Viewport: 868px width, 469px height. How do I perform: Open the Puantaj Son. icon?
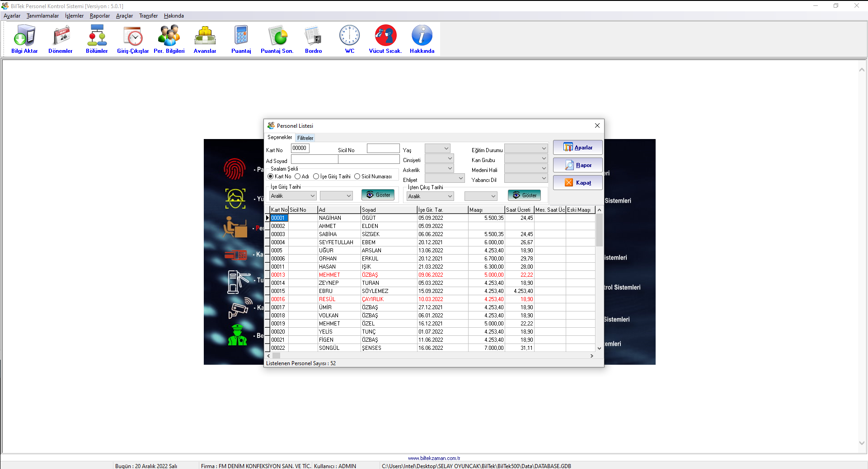point(277,39)
